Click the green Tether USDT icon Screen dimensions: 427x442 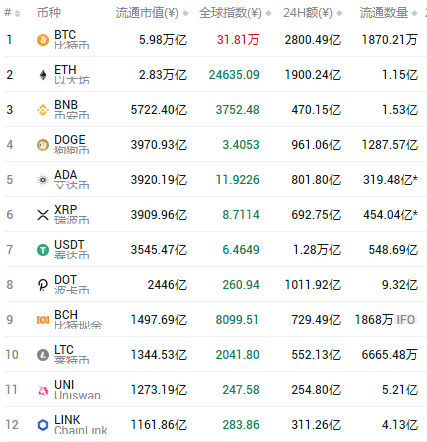(x=43, y=250)
